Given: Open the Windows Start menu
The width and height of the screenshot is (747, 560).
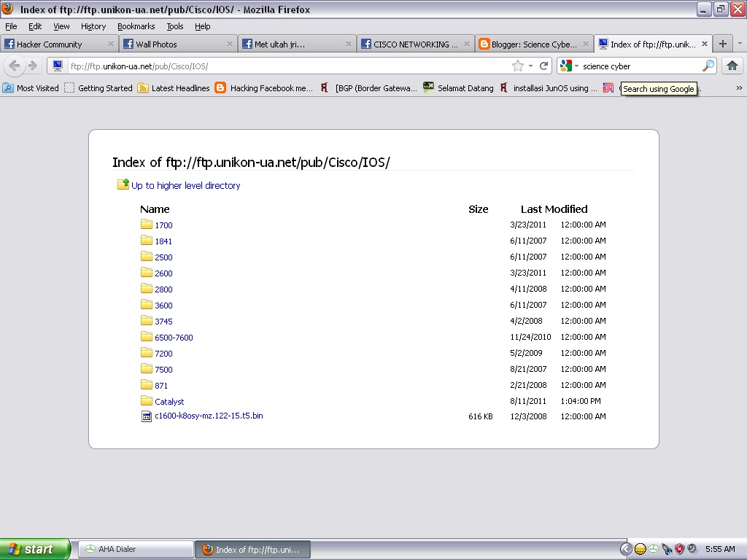Looking at the screenshot, I should pyautogui.click(x=35, y=549).
